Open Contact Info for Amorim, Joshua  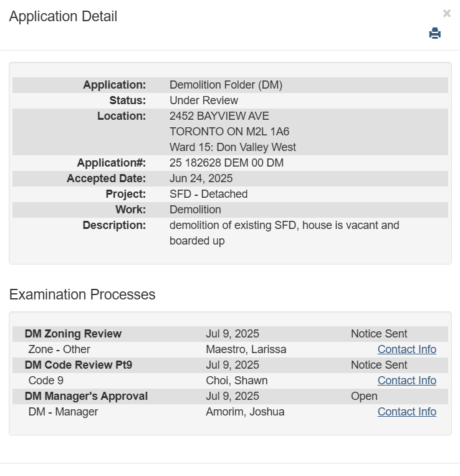[x=406, y=412]
